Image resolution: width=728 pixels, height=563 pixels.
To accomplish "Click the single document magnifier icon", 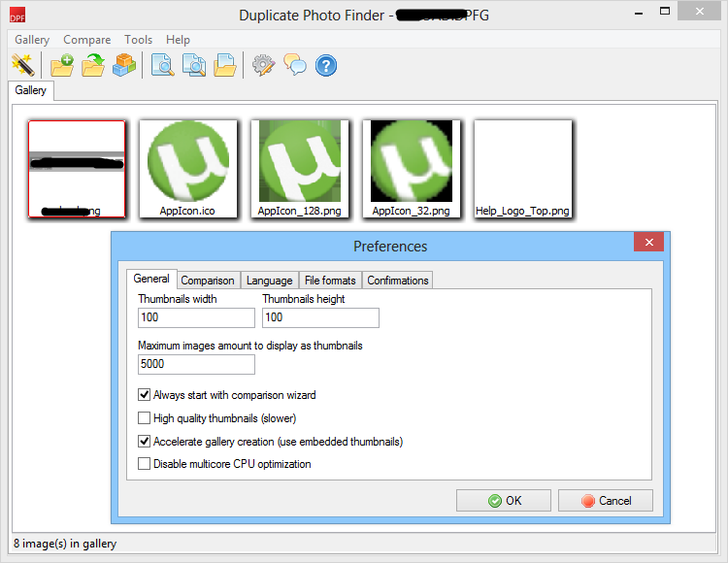I will (163, 65).
